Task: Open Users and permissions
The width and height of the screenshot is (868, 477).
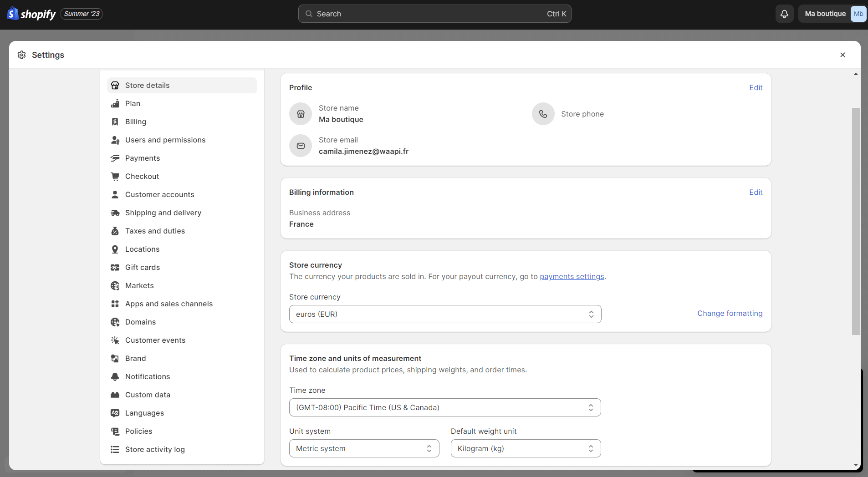Action: [182, 140]
